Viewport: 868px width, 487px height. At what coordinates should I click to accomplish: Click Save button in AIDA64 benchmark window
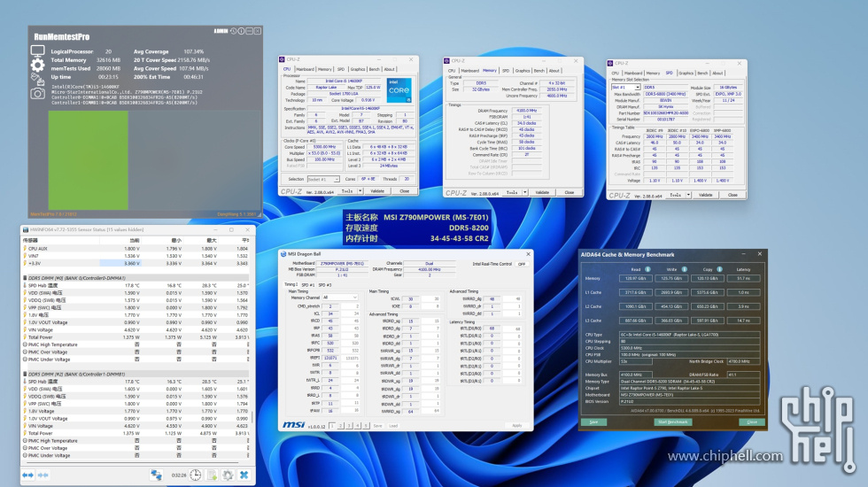(593, 421)
